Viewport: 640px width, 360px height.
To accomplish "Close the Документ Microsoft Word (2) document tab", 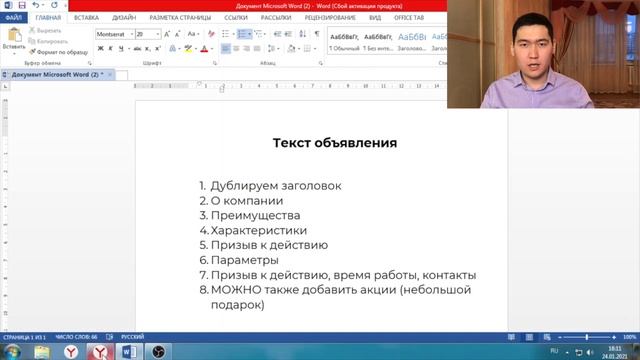I will [x=110, y=75].
